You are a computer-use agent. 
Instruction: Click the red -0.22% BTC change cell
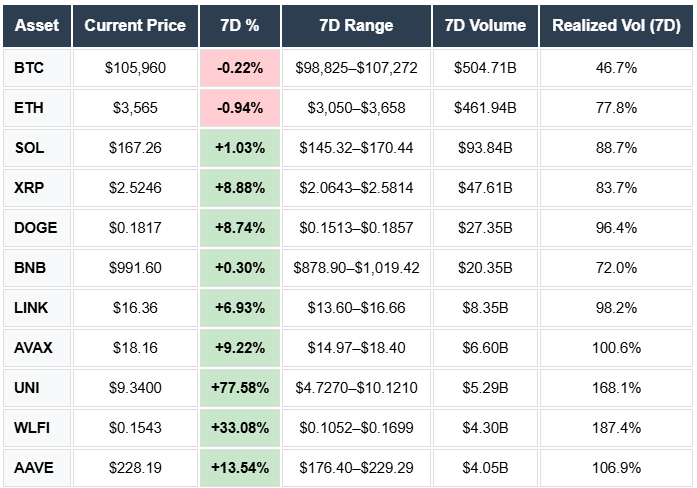pos(239,69)
